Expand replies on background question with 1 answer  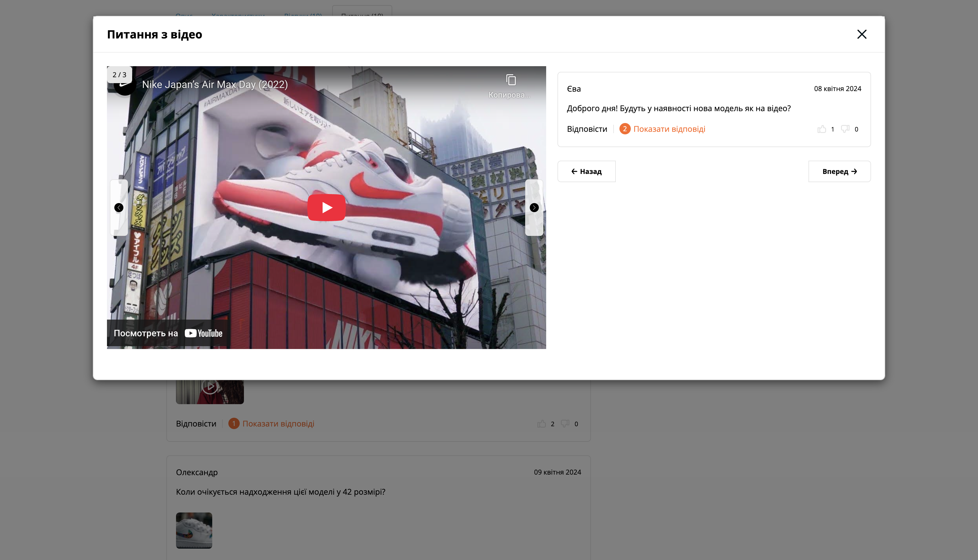[278, 423]
